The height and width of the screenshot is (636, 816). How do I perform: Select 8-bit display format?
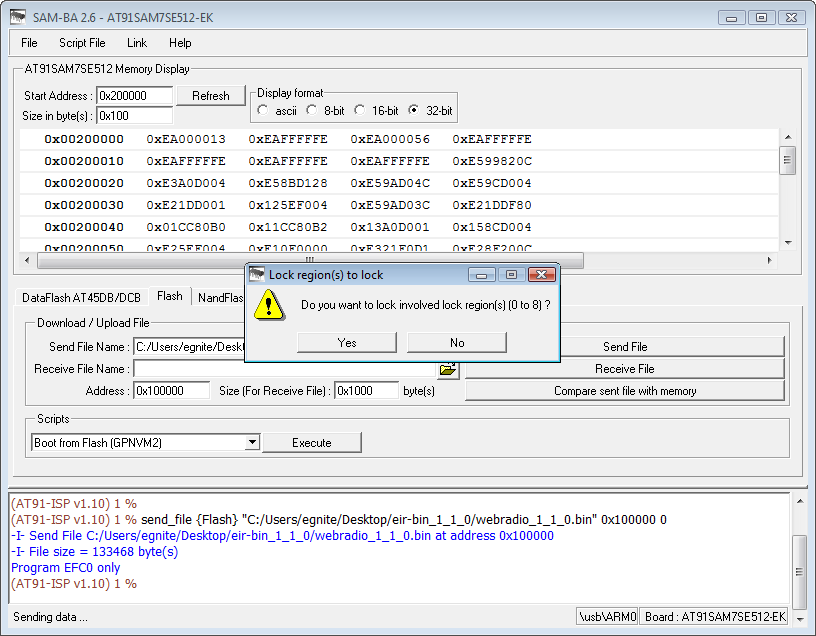click(x=311, y=110)
